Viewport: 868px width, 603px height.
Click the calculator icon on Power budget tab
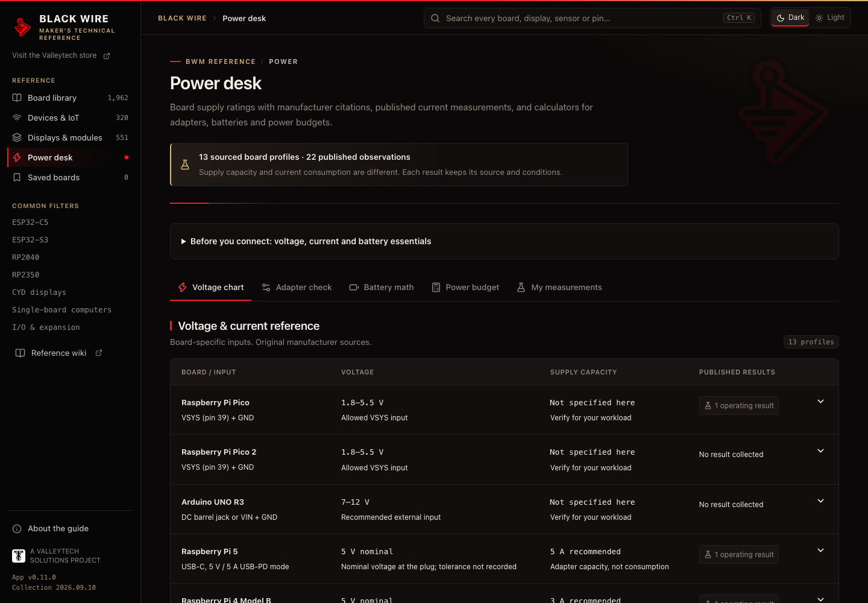point(436,288)
